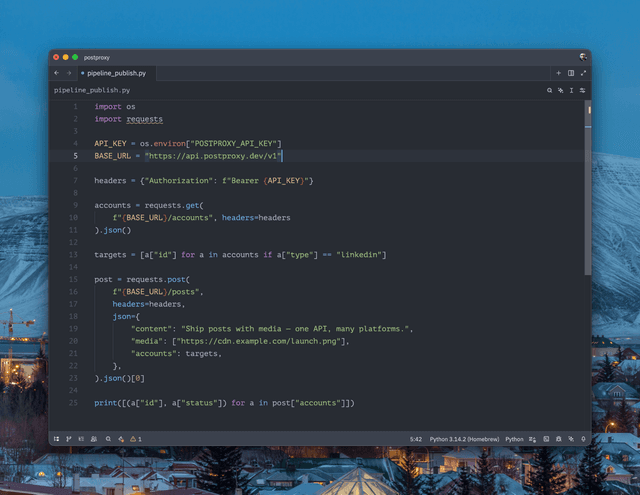Open the inline assist sparkle icon
This screenshot has height=495, width=640.
(560, 90)
